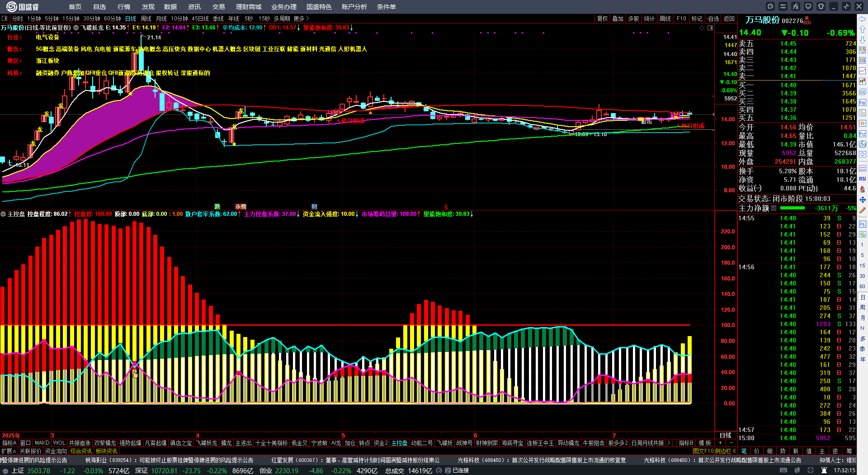Click the F12 icon in right sidebar
Screen dimensions: 868x475
pos(863,134)
